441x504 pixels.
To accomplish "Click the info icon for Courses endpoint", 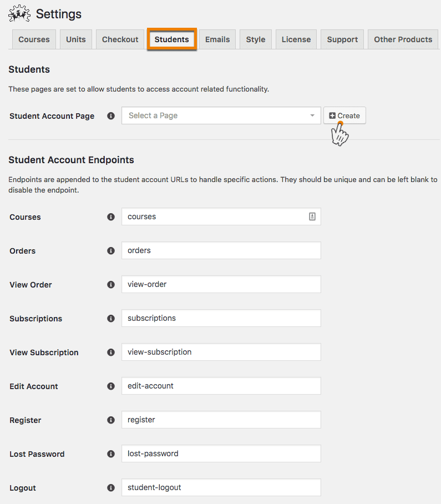I will [111, 217].
